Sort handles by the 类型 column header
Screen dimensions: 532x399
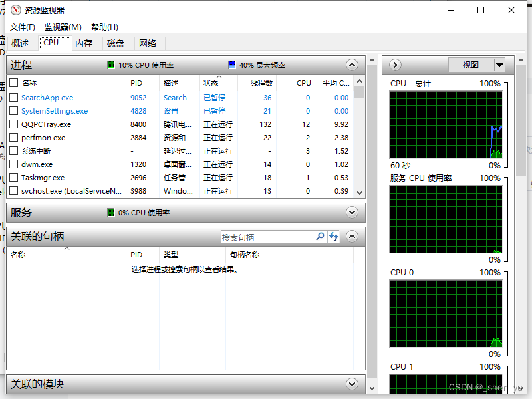(x=192, y=255)
